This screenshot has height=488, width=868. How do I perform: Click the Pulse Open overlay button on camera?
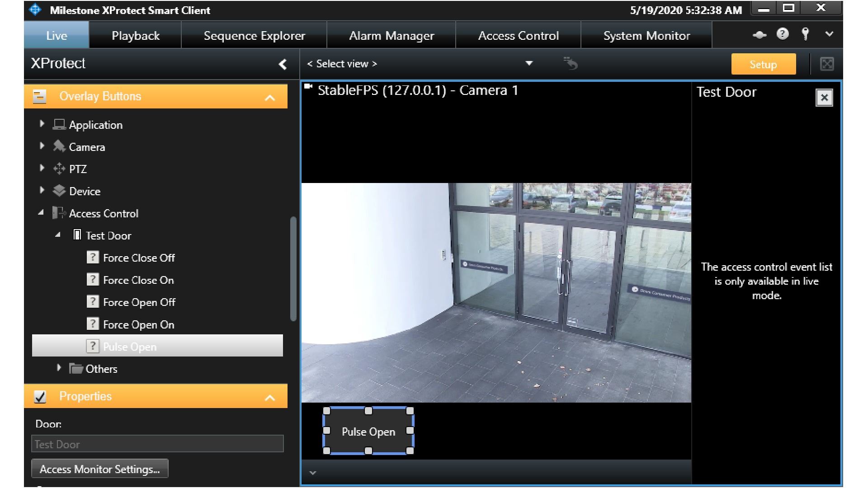tap(368, 432)
